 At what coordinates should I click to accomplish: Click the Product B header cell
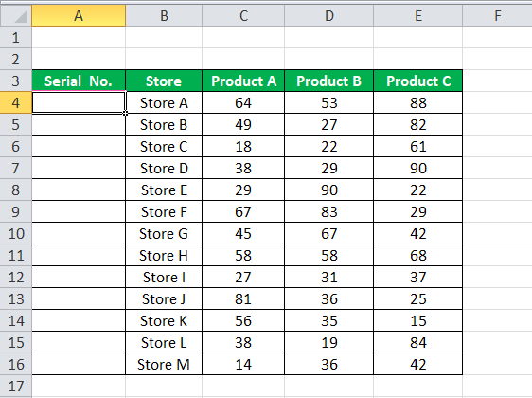tap(329, 81)
